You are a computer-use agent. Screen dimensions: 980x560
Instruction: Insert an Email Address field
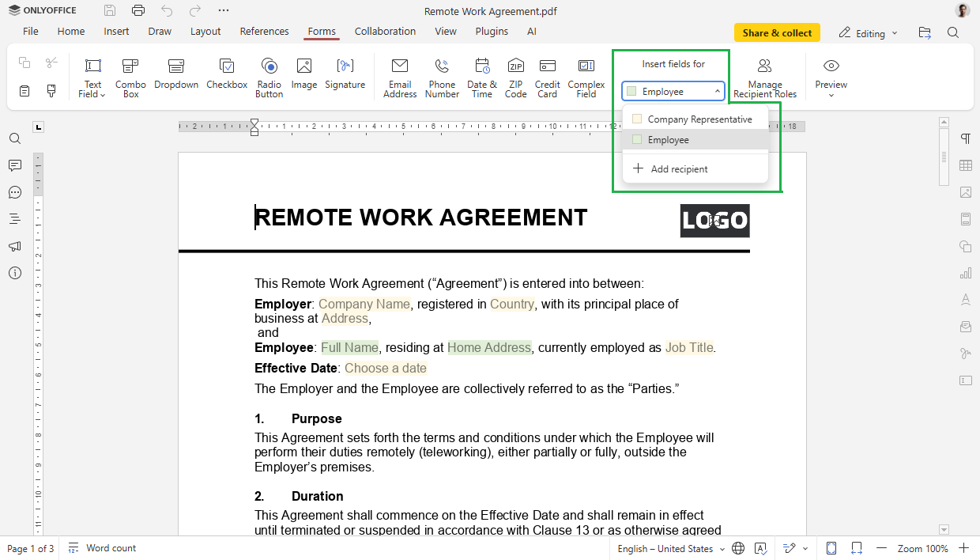coord(399,75)
